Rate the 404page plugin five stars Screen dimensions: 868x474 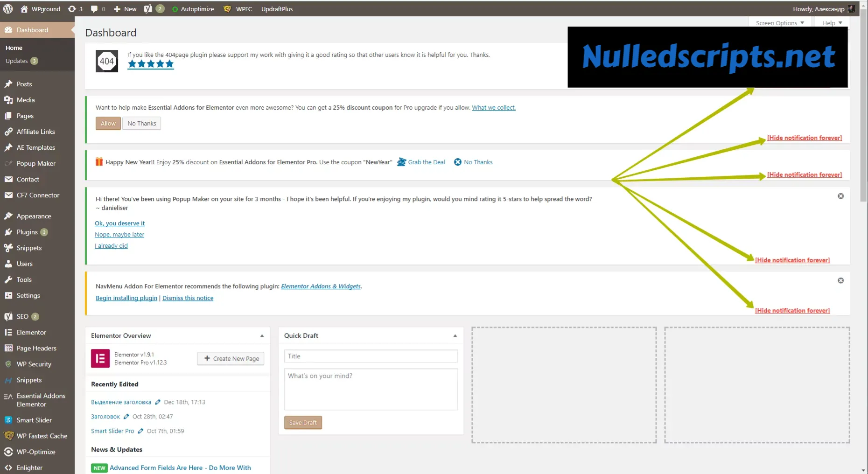(151, 64)
